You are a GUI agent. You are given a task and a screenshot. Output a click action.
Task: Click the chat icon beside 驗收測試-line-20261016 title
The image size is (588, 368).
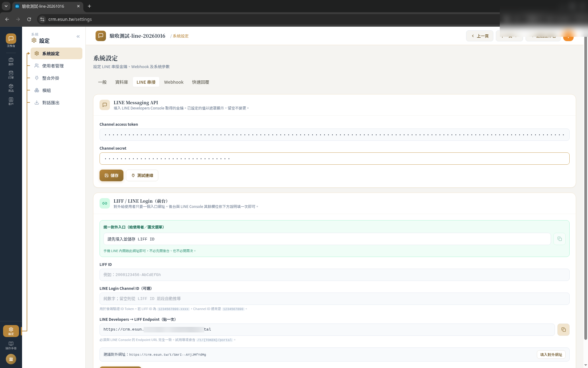[101, 36]
